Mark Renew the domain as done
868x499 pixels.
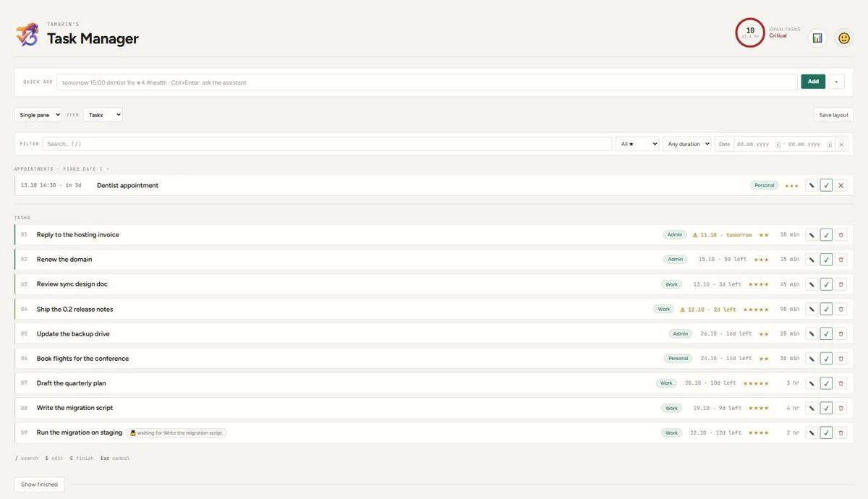click(826, 260)
